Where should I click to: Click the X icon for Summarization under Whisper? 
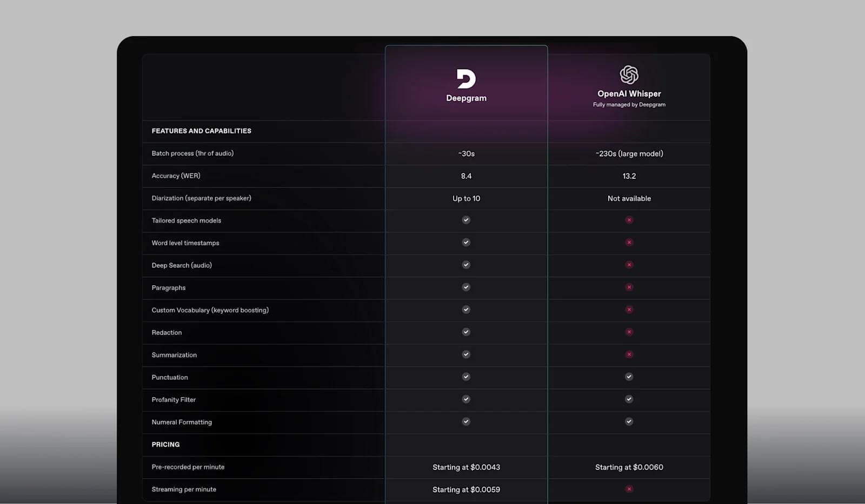pos(629,354)
